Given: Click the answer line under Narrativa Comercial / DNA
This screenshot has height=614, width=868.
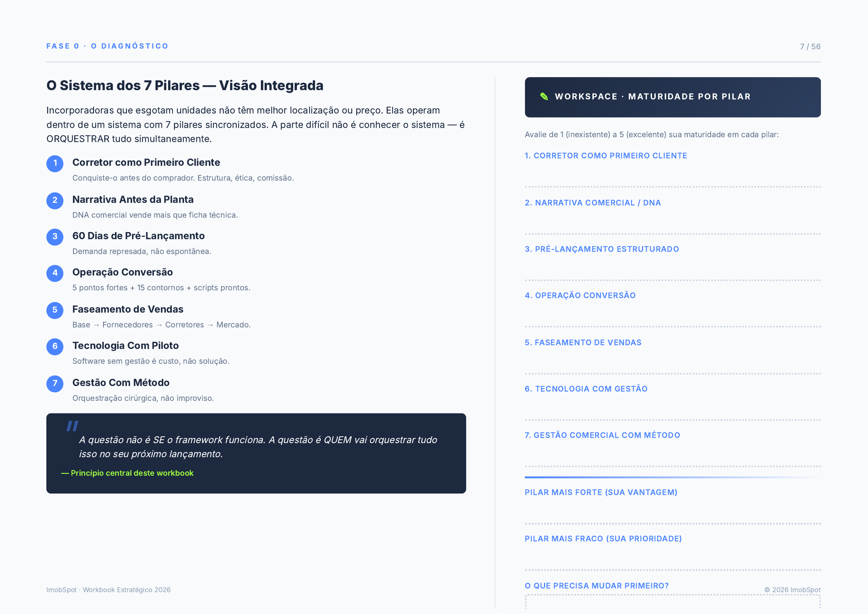Looking at the screenshot, I should click(x=672, y=223).
